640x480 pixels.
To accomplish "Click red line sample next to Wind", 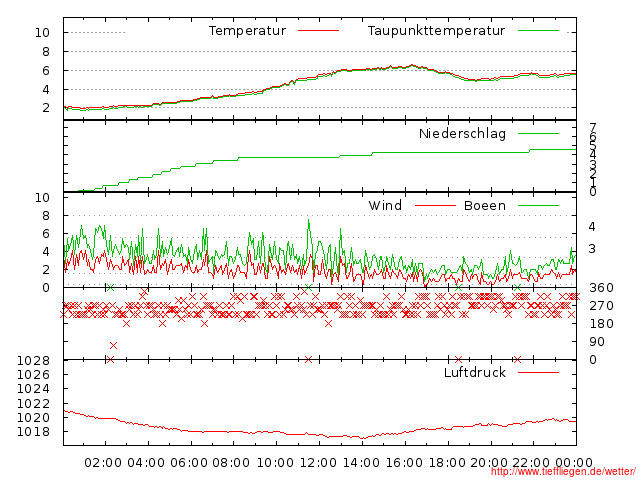I will [x=435, y=206].
